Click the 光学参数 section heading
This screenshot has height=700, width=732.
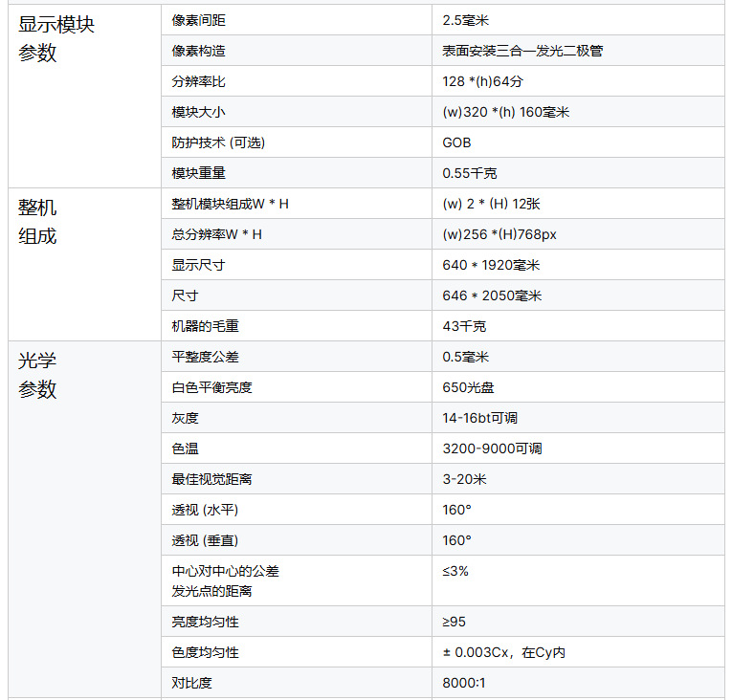[37, 375]
